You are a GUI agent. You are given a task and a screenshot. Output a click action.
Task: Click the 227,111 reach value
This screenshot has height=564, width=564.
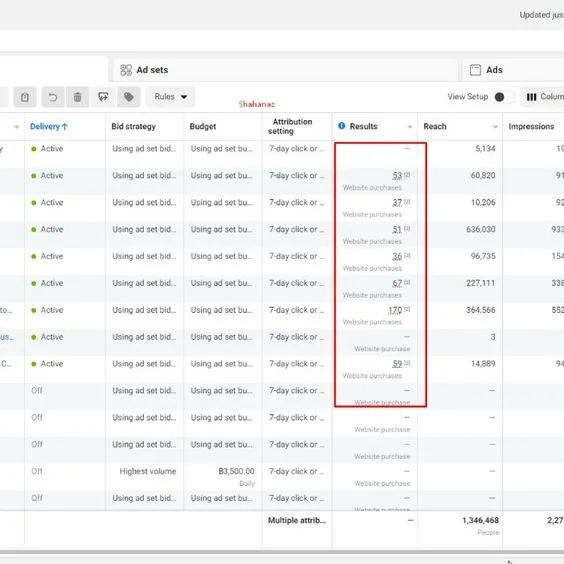click(x=481, y=283)
